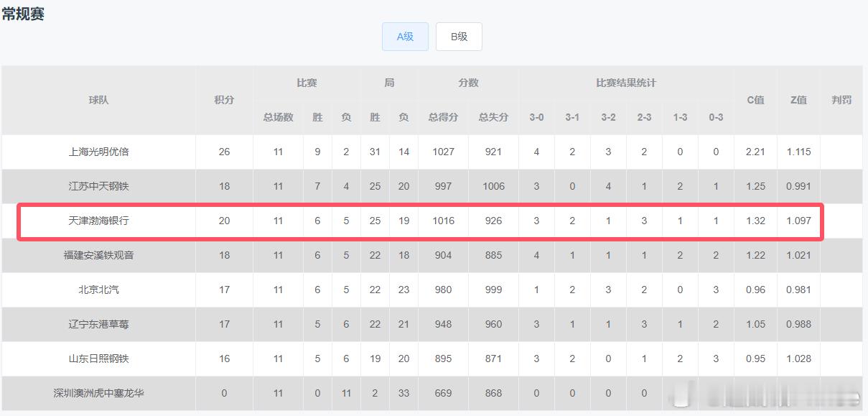This screenshot has width=868, height=416.
Task: Select team 深圳澳洲虎中塞龙华
Action: click(x=98, y=393)
